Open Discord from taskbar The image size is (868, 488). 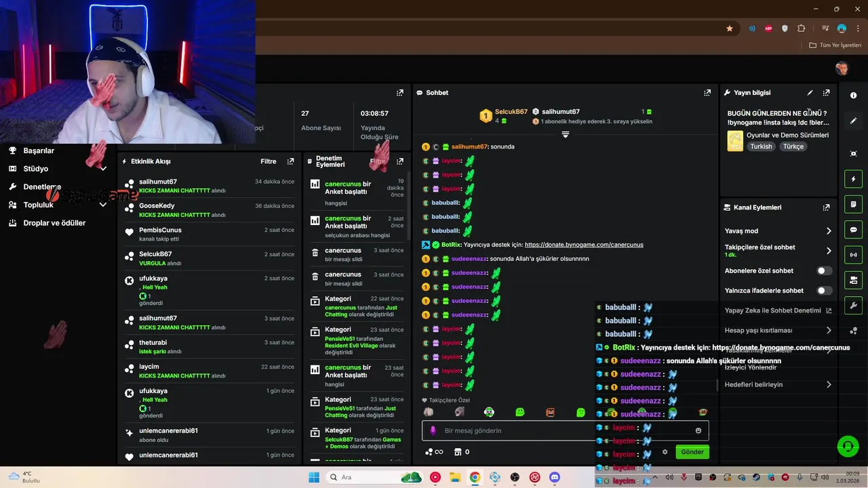click(555, 477)
